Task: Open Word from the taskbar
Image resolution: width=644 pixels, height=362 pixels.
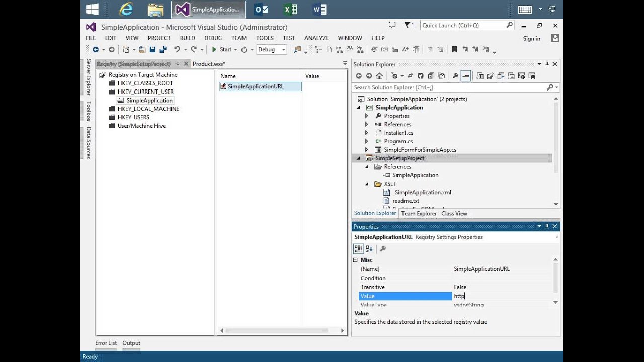Action: coord(319,9)
